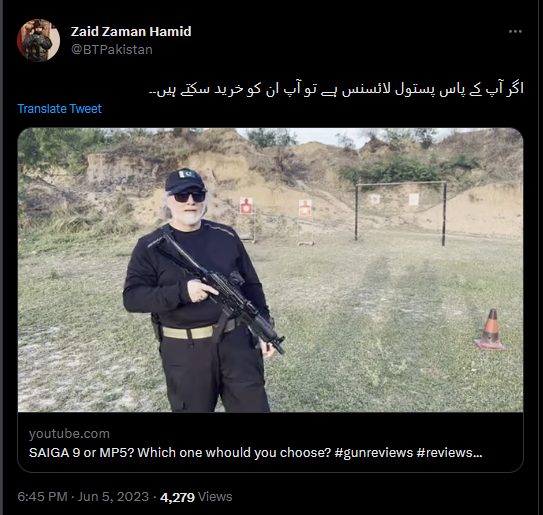This screenshot has height=515, width=543.
Task: Click the Zaid Zaman Hamid display name
Action: coord(131,32)
